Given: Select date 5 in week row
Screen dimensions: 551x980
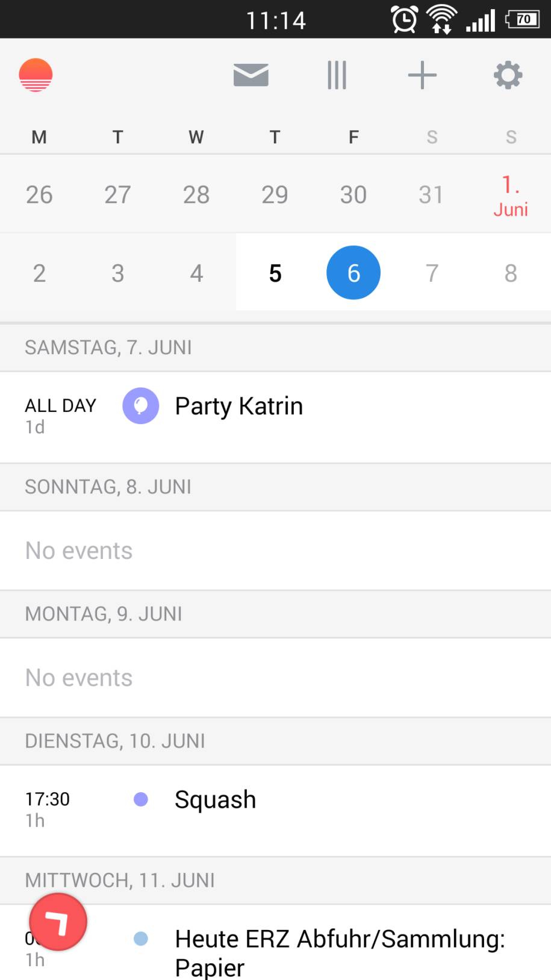Looking at the screenshot, I should coord(275,273).
